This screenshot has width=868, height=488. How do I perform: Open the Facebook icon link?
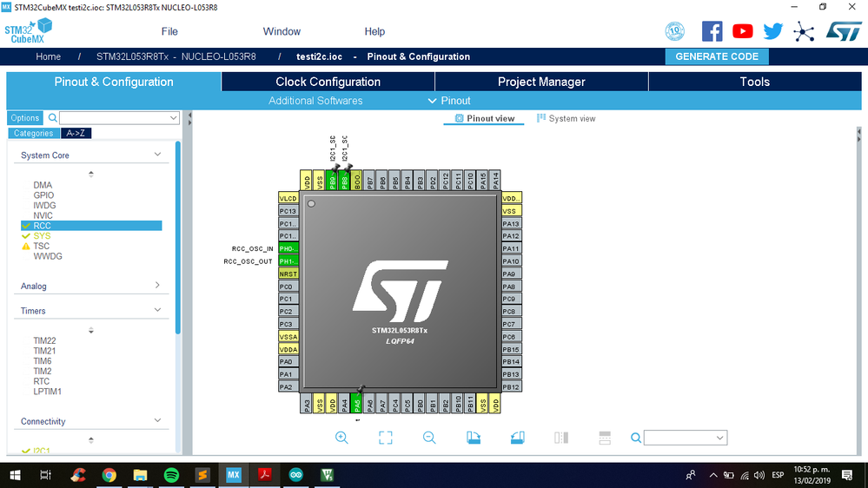click(x=712, y=31)
